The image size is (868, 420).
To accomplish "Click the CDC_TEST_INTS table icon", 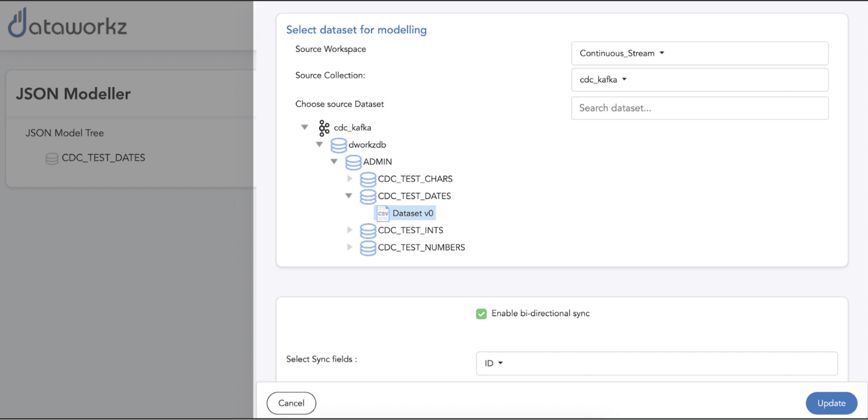I will (x=368, y=231).
